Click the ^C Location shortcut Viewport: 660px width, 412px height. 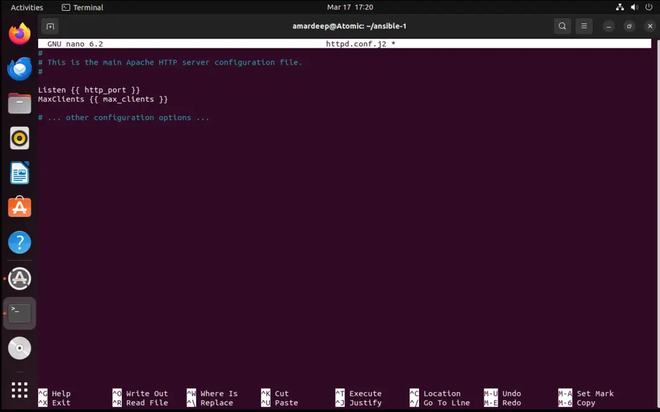(x=435, y=393)
